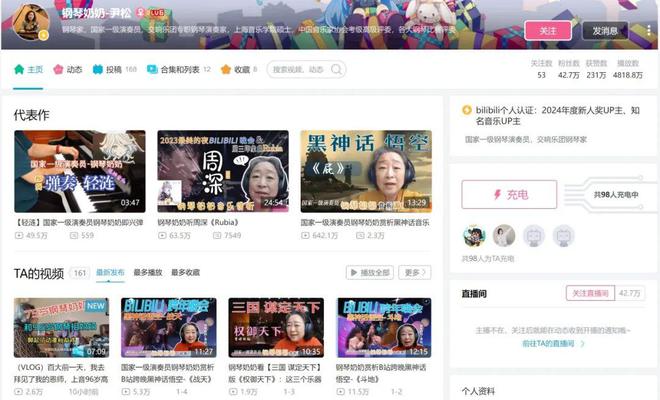Click the TA的视频 count badge 161

(80, 273)
